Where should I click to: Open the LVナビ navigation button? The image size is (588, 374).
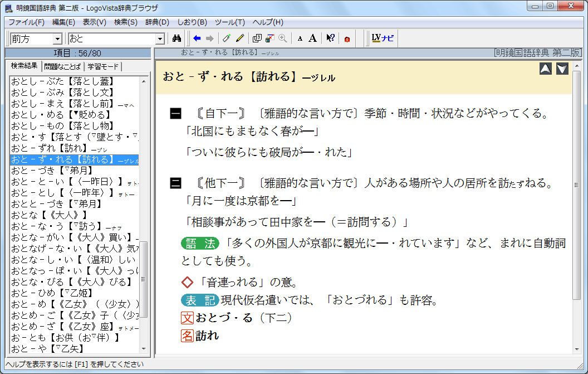(x=383, y=38)
